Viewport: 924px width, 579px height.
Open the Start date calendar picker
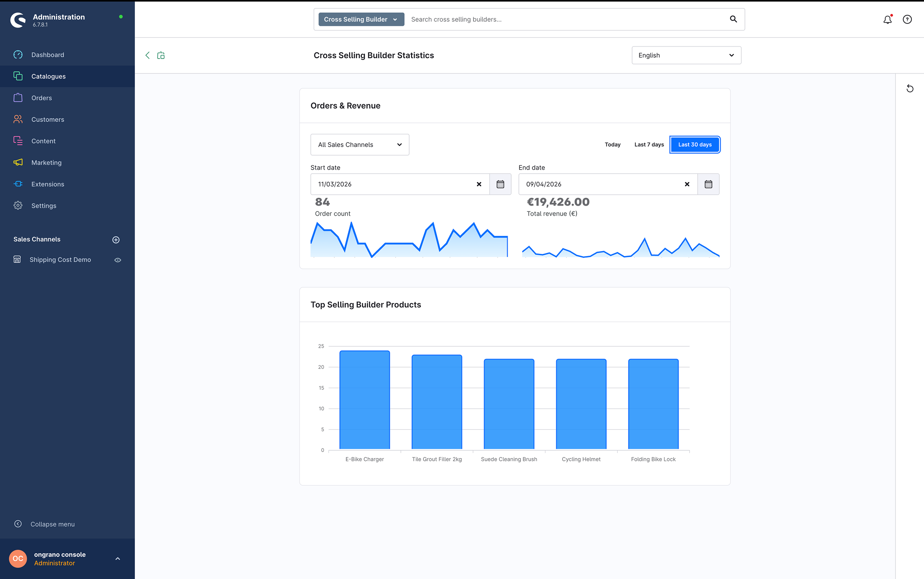(500, 184)
